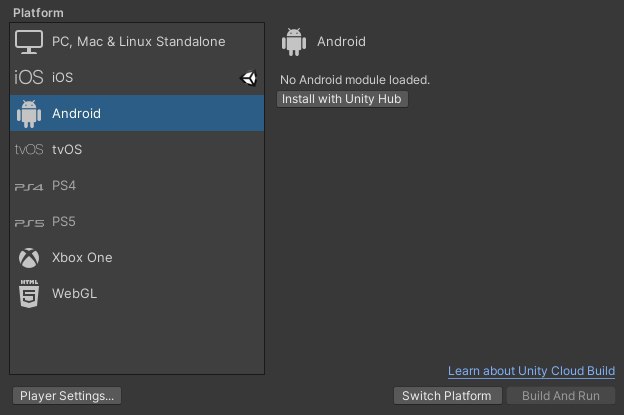
Task: Select the iOS platform entry
Action: click(x=137, y=77)
